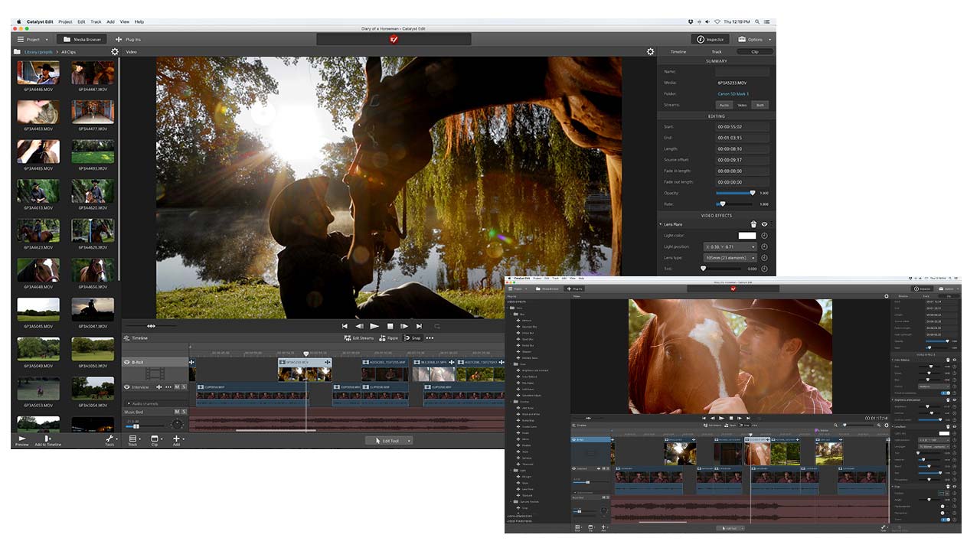Screen dimensions: 980x551
Task: Toggle Lens Flare effect visibility eye
Action: [x=764, y=224]
